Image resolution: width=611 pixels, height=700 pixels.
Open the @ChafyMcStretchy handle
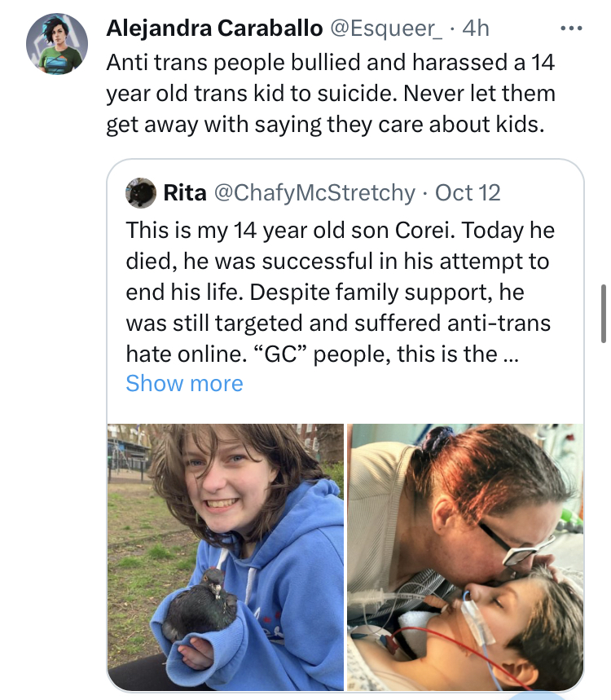pos(314,193)
